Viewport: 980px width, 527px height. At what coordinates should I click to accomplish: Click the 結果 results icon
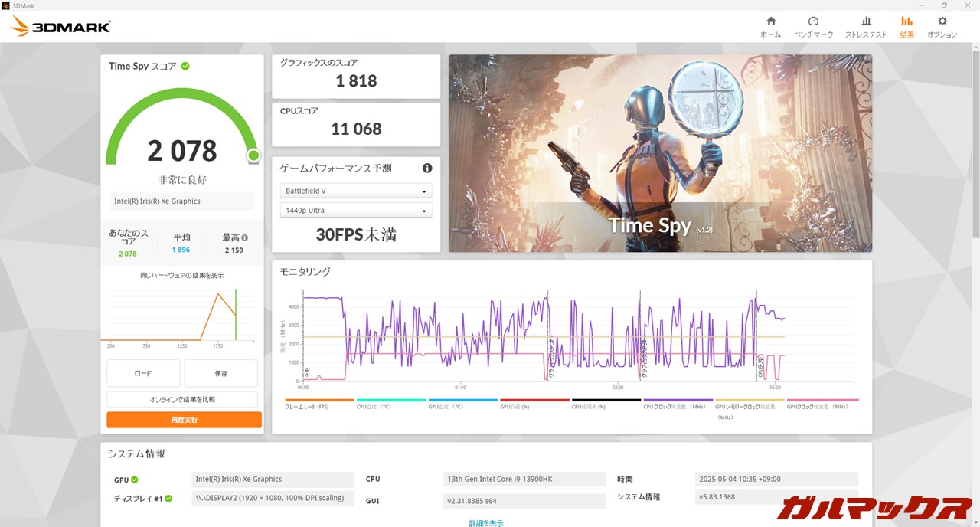click(x=906, y=21)
